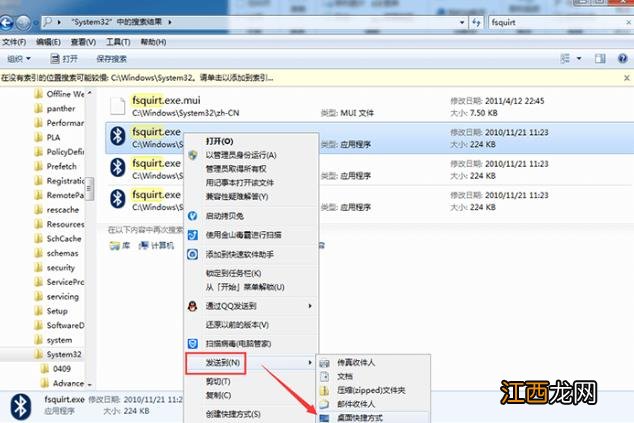Image resolution: width=634 pixels, height=423 pixels.
Task: Search again in 库
Action: click(x=120, y=245)
